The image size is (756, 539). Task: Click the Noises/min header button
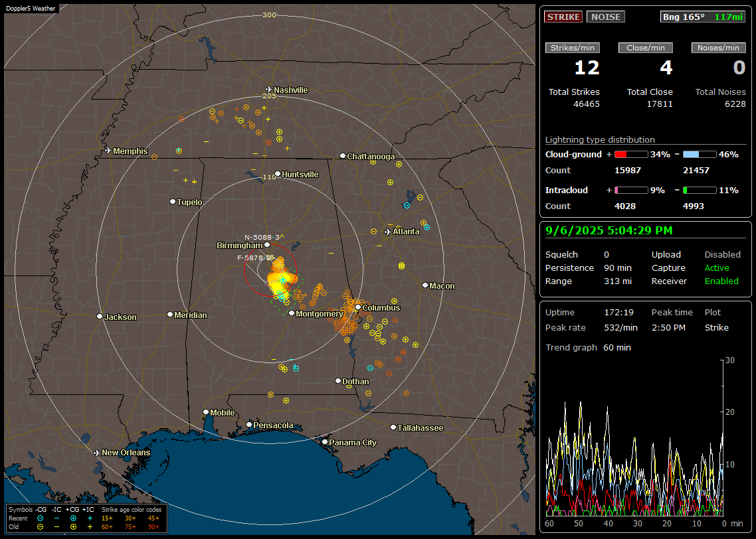click(718, 48)
